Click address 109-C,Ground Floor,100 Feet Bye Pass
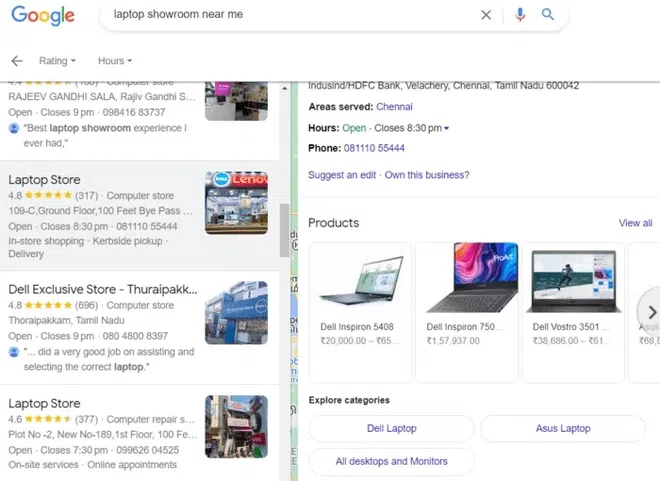 pos(100,211)
